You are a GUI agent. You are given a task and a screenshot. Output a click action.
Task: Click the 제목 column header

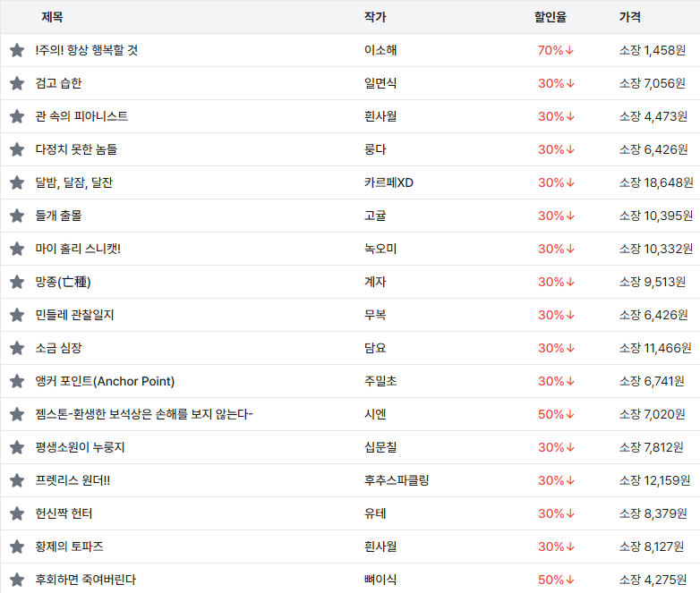click(52, 17)
